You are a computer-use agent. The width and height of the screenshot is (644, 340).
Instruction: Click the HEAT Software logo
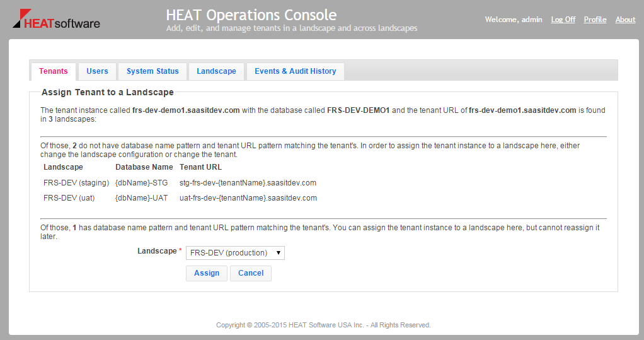click(x=56, y=20)
